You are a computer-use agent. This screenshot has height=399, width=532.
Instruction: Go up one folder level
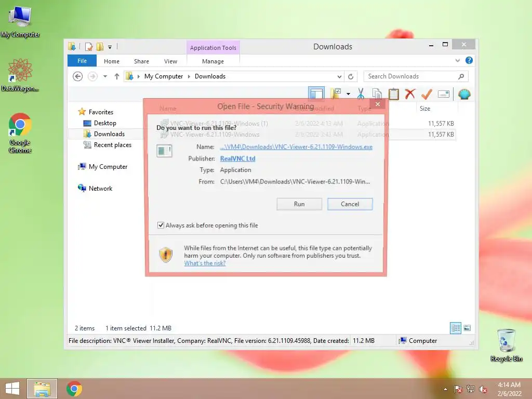(x=117, y=76)
